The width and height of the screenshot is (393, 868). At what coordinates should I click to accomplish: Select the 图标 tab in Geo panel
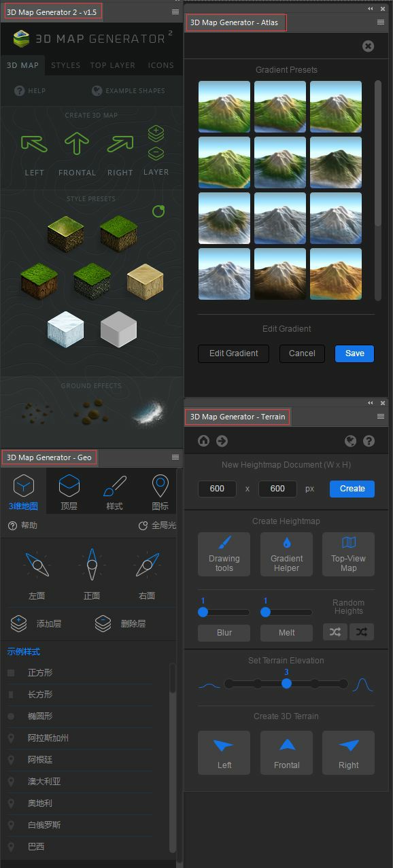pyautogui.click(x=160, y=493)
